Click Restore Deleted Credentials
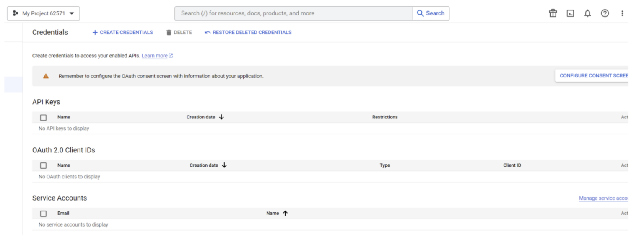Screen dimensions: 644x237 point(248,32)
